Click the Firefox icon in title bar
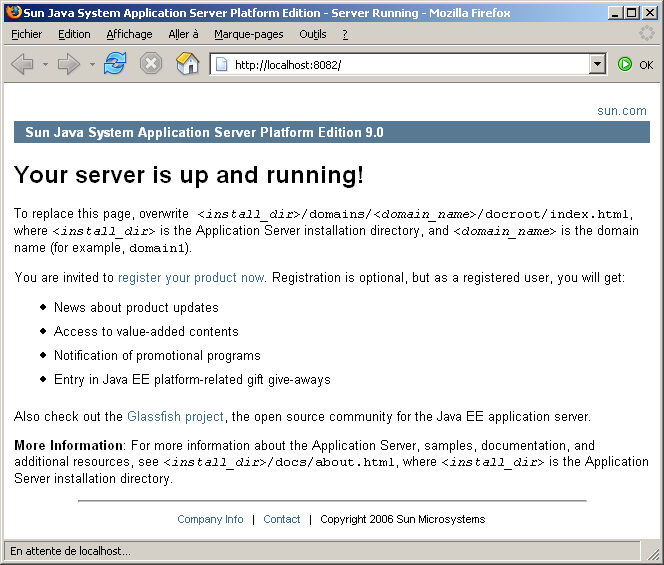The height and width of the screenshot is (565, 664). click(x=13, y=13)
